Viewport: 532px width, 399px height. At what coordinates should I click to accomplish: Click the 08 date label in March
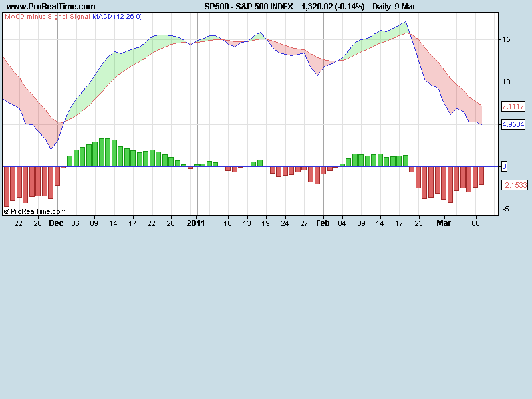coord(476,223)
